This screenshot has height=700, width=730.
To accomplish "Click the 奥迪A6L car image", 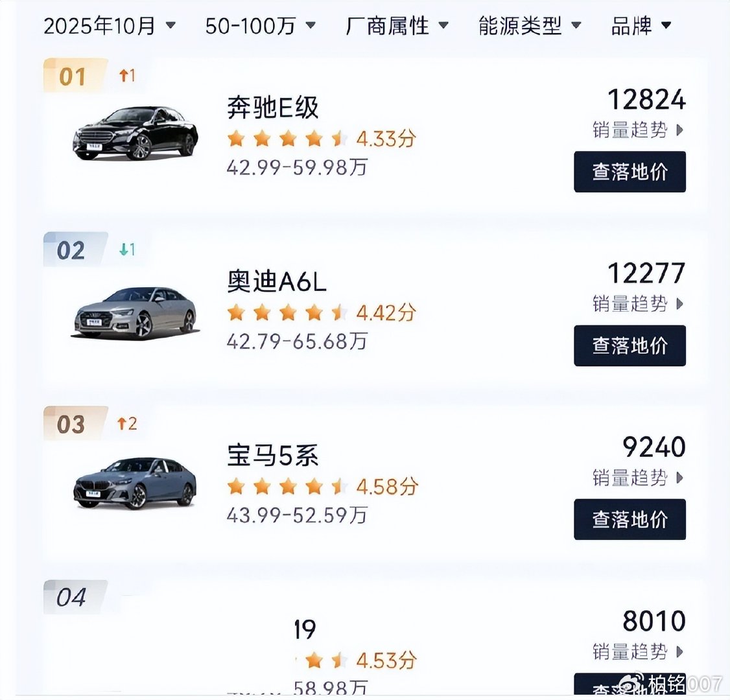I will pyautogui.click(x=135, y=312).
